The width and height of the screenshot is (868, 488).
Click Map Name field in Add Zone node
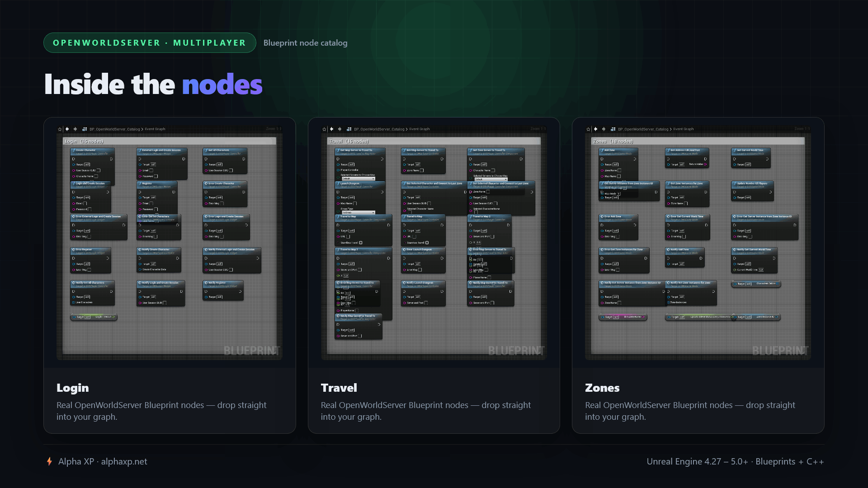pos(619,177)
